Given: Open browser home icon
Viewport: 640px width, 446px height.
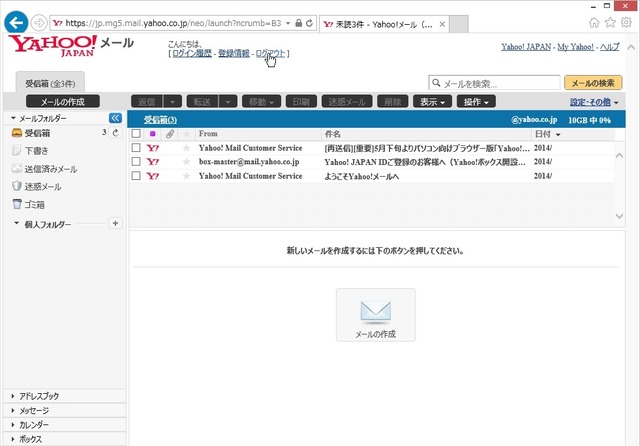Looking at the screenshot, I should pyautogui.click(x=594, y=22).
